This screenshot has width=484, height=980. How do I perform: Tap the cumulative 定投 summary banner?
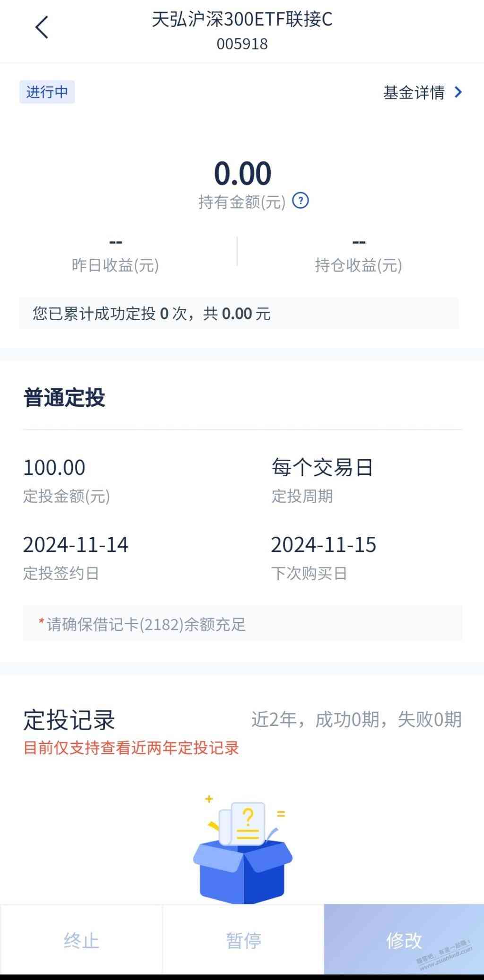pyautogui.click(x=239, y=313)
